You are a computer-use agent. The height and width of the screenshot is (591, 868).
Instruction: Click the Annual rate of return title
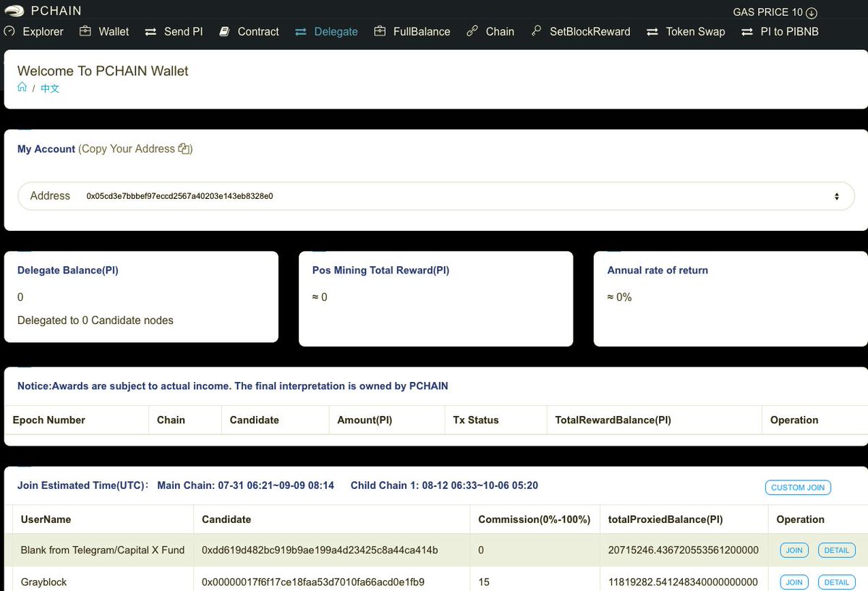pos(658,271)
